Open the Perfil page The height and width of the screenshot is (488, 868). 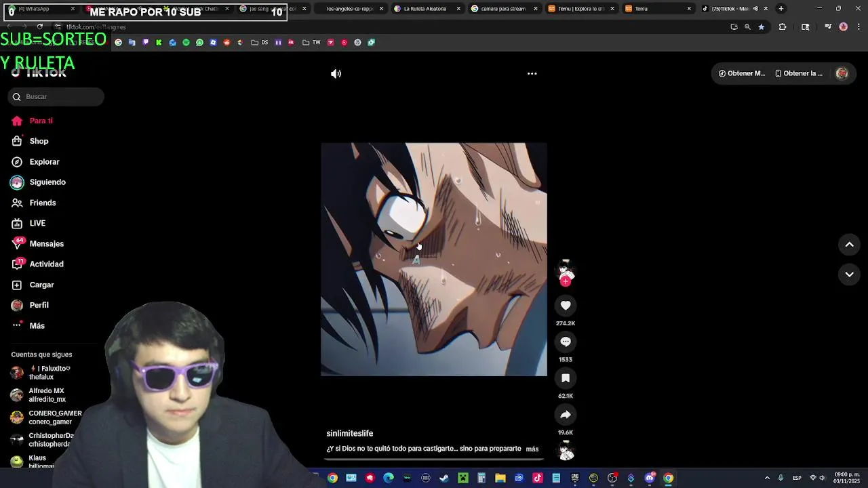30,305
